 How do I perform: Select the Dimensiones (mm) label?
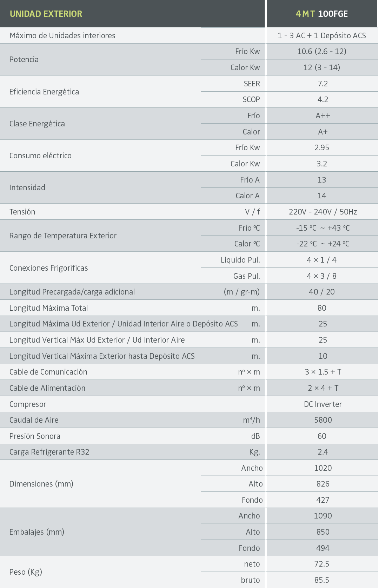[x=41, y=484]
